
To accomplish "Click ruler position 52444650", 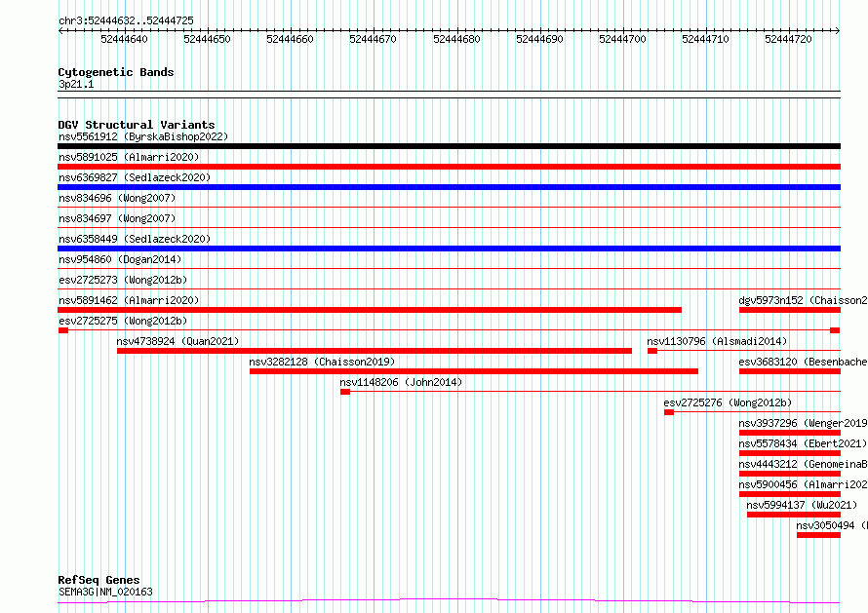I will (207, 39).
